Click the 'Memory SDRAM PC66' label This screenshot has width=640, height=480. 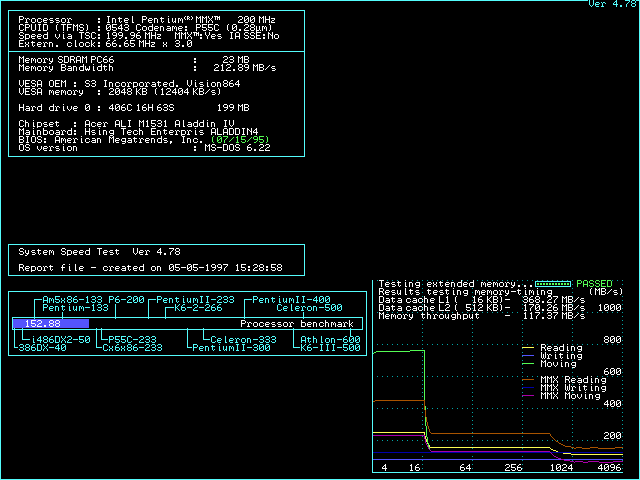tap(66, 60)
